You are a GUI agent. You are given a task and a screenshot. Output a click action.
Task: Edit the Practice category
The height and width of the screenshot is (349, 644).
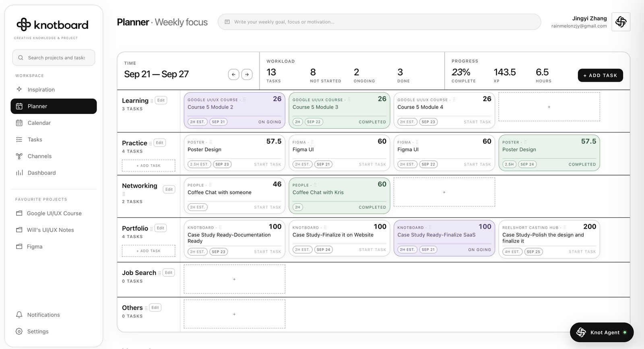[160, 142]
